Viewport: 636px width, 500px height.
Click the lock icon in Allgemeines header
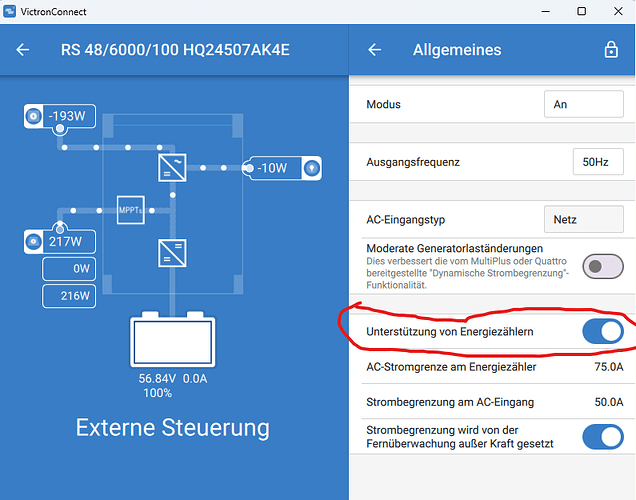click(611, 50)
